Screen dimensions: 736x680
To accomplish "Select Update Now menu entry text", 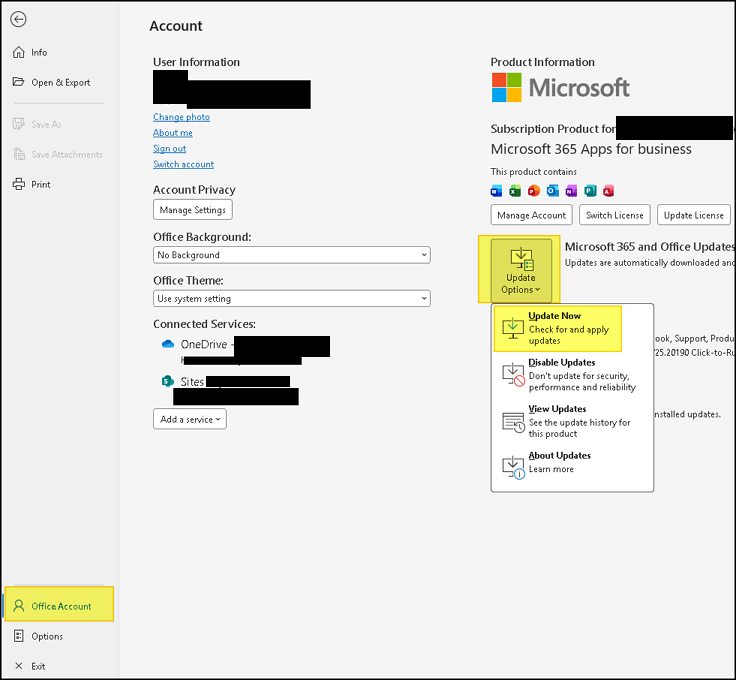I will (554, 316).
